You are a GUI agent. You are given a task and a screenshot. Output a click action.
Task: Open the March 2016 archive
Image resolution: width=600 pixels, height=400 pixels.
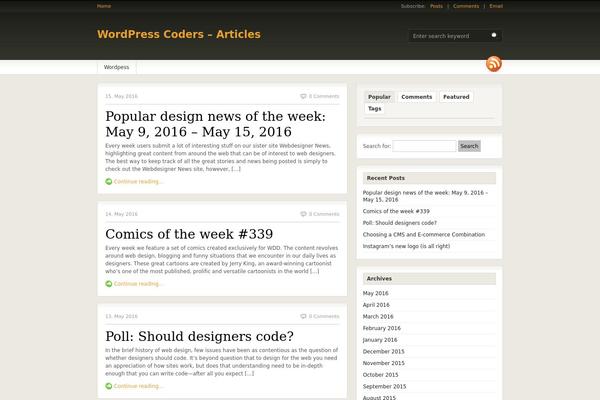pos(378,317)
